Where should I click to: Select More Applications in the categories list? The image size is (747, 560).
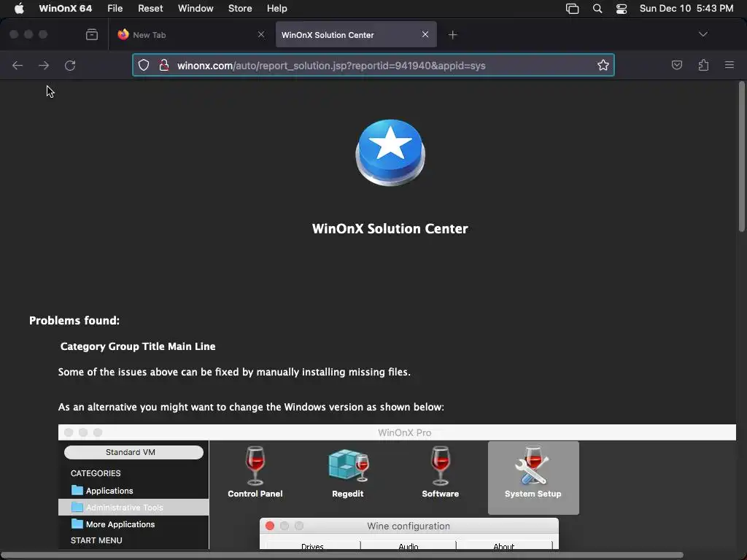click(x=133, y=524)
